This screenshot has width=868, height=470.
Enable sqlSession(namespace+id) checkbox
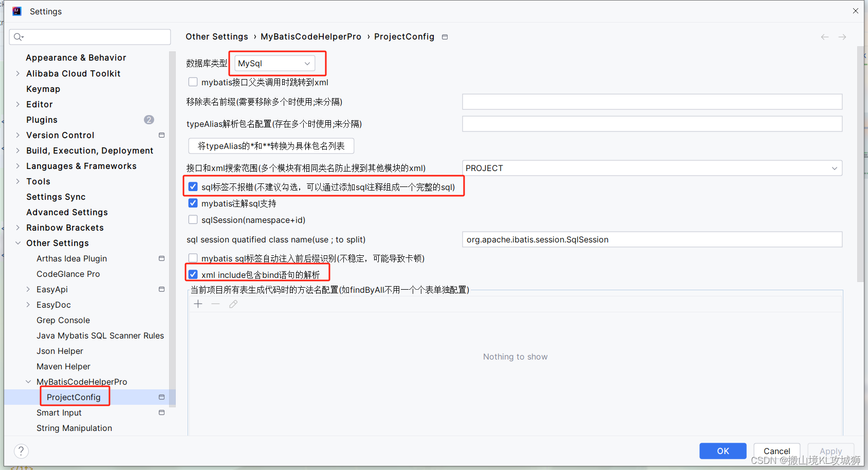click(x=193, y=219)
